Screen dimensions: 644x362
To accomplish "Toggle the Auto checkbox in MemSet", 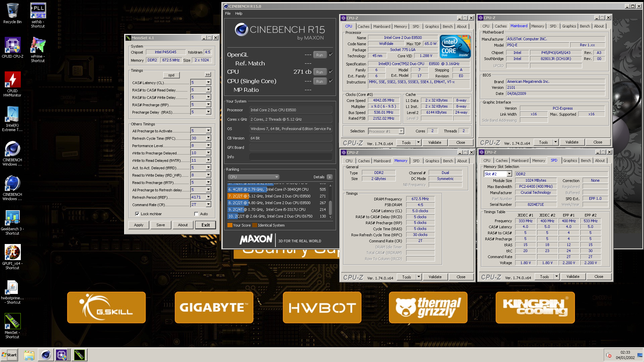I will (196, 214).
